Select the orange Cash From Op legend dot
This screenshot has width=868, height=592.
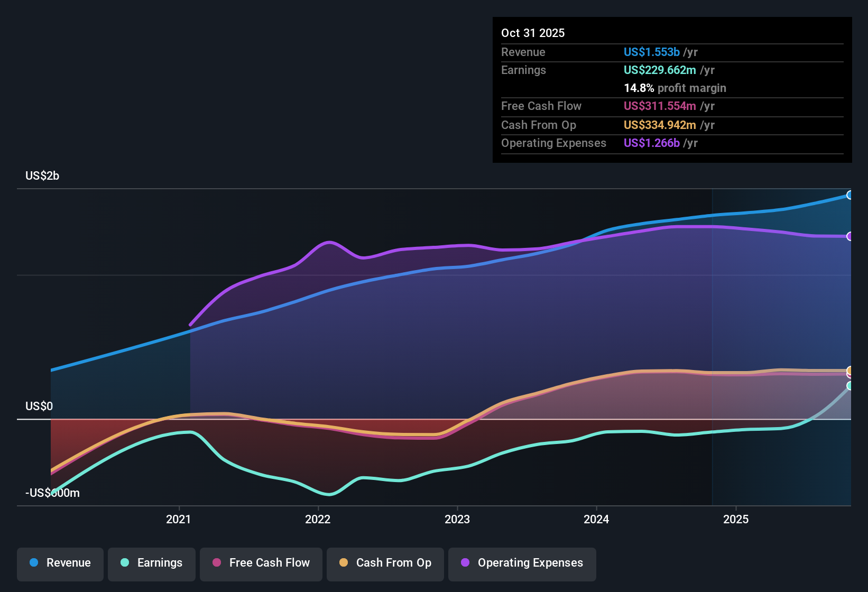pos(343,563)
